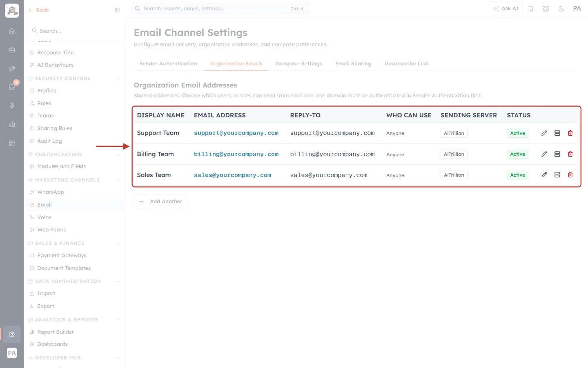Open server settings for Support Team row
Image resolution: width=588 pixels, height=368 pixels.
pos(557,133)
